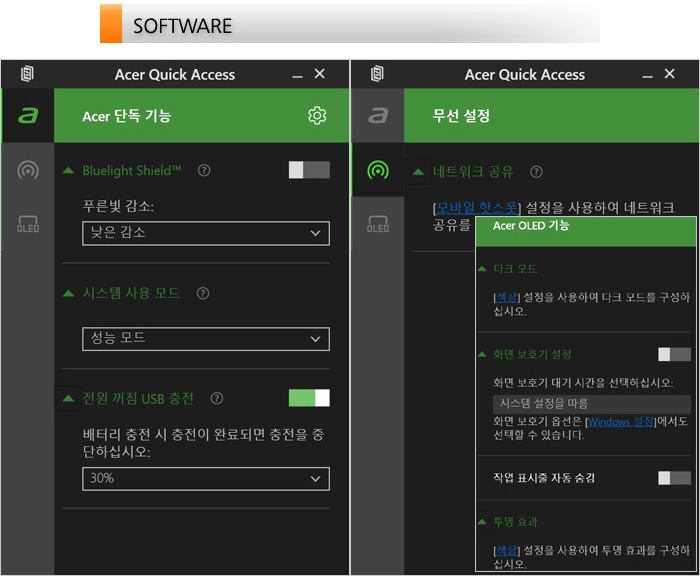Open settings gear in Acer 단독 기능 header
Screen dimensions: 700x581
click(x=317, y=116)
